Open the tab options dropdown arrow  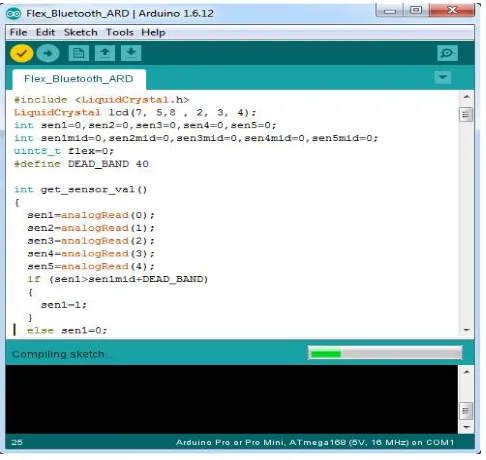(x=443, y=78)
